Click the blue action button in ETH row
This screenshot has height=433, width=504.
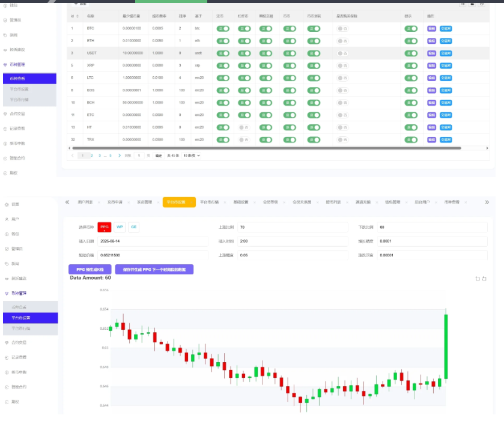coord(446,41)
